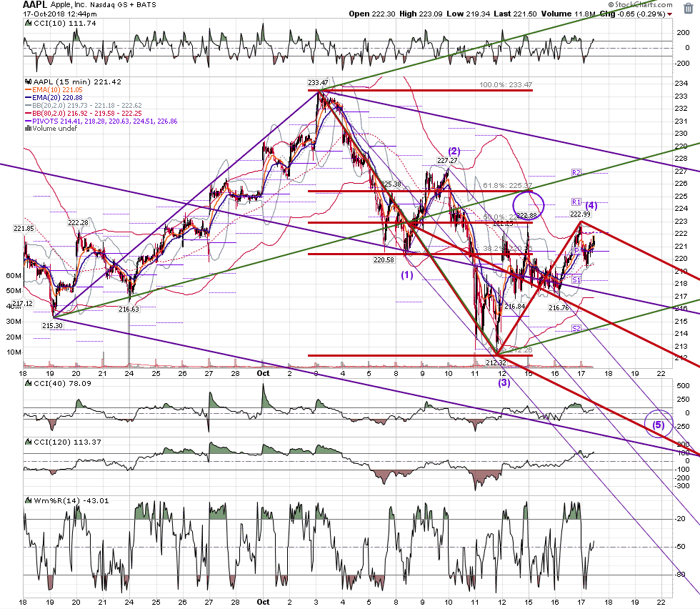Click the PIVOTS legend entry
700x609 pixels.
tap(101, 121)
